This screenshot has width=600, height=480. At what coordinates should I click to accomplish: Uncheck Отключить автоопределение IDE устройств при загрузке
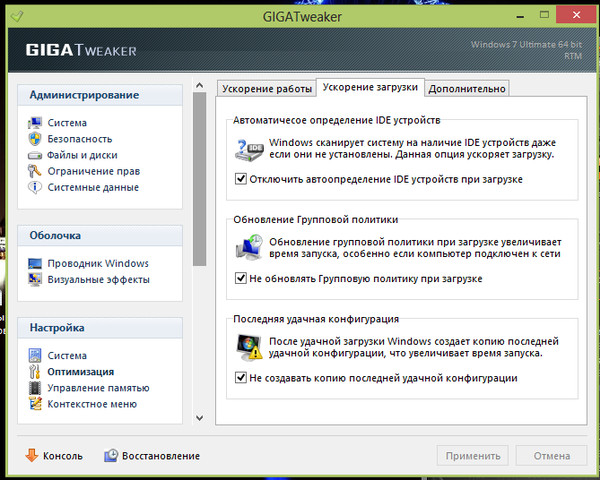coord(241,179)
